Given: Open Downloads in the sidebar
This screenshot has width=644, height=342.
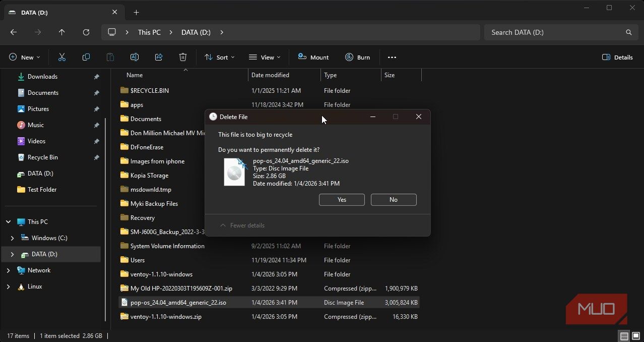Looking at the screenshot, I should coord(42,77).
